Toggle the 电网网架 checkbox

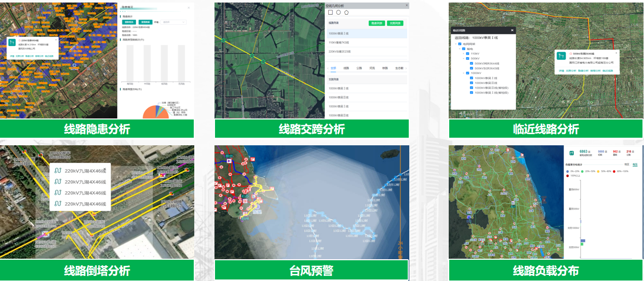point(460,44)
